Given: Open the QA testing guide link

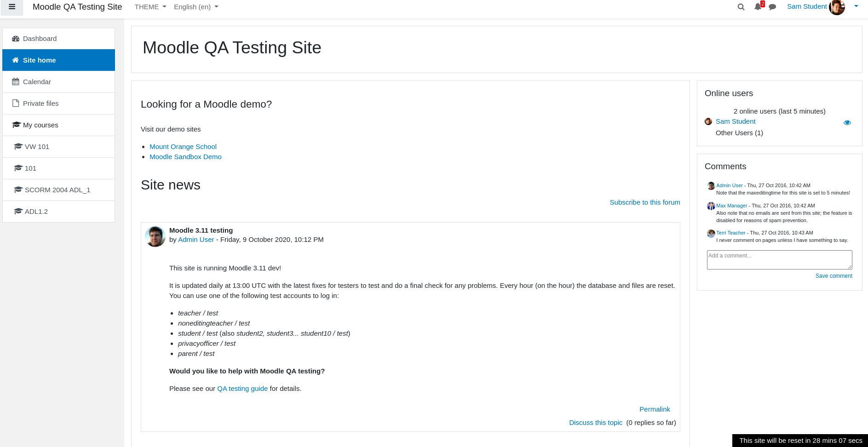Looking at the screenshot, I should point(242,389).
